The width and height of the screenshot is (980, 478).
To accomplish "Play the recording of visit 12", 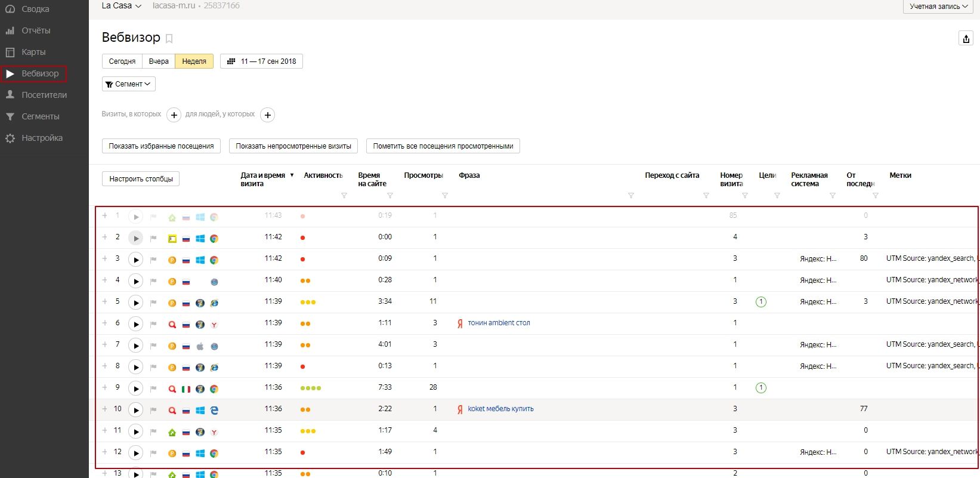I will tap(136, 453).
